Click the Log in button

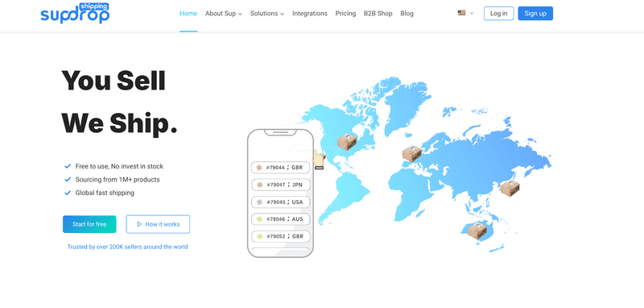pyautogui.click(x=498, y=13)
